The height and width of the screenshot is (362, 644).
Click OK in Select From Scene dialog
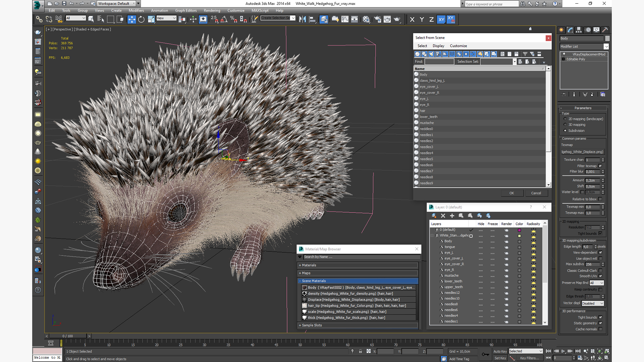click(512, 193)
